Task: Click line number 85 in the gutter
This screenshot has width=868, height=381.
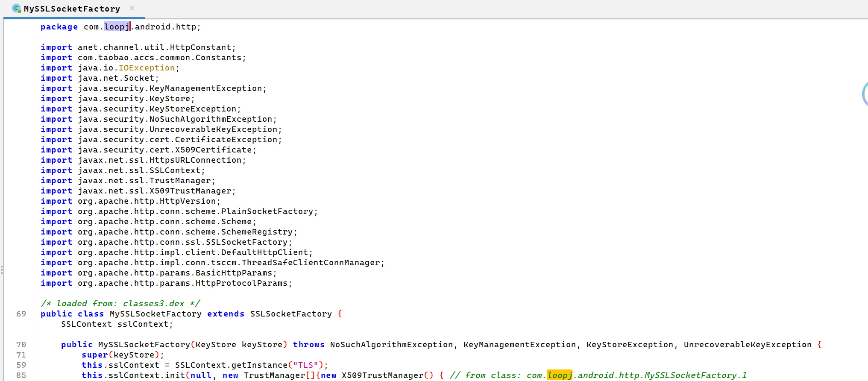Action: click(x=21, y=375)
